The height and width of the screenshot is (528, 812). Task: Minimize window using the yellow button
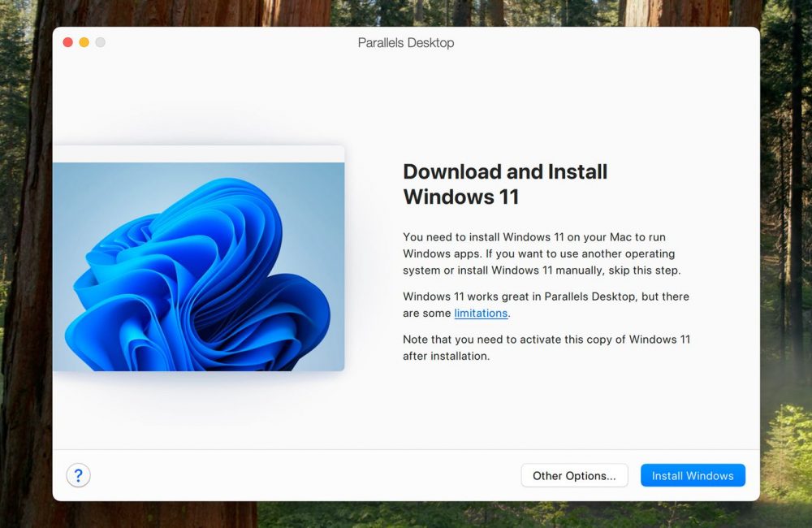[84, 42]
